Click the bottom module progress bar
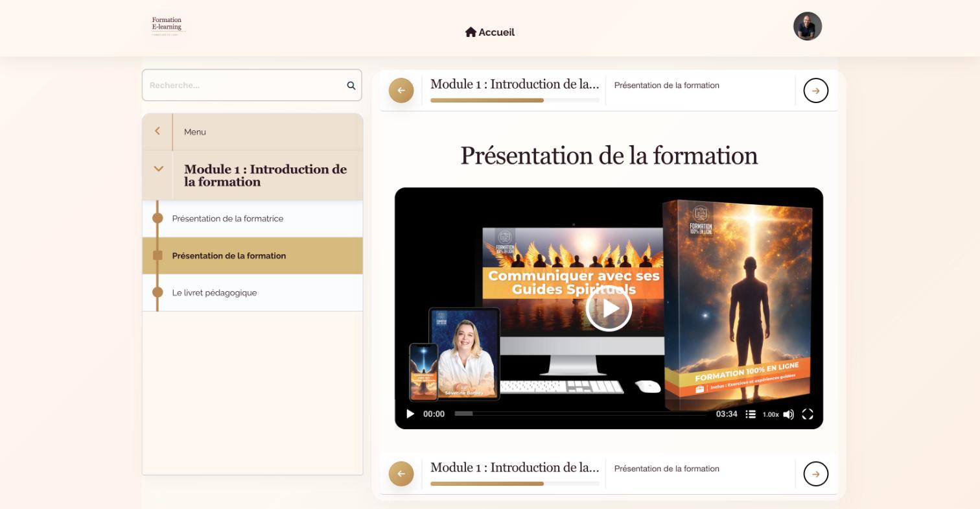Screen dimensions: 980x509 pyautogui.click(x=515, y=484)
